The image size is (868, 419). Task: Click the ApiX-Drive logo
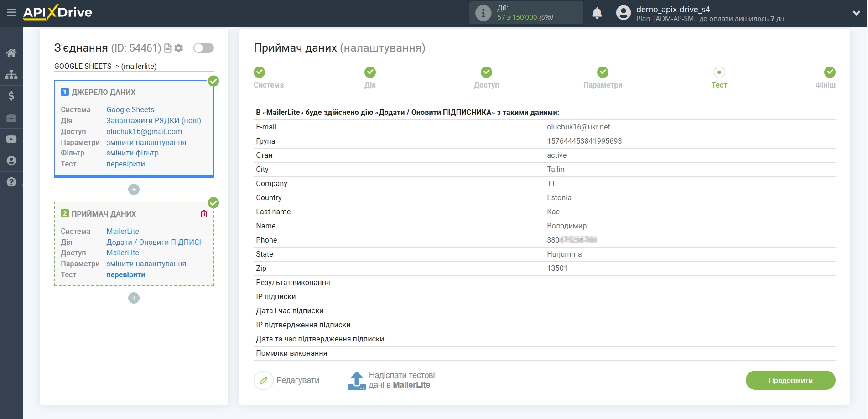pos(57,12)
